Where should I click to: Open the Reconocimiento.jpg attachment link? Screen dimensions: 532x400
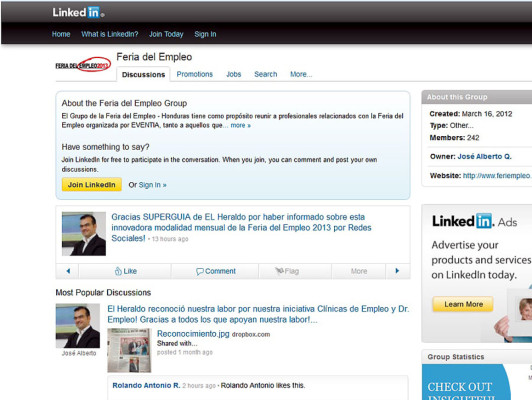tap(193, 334)
